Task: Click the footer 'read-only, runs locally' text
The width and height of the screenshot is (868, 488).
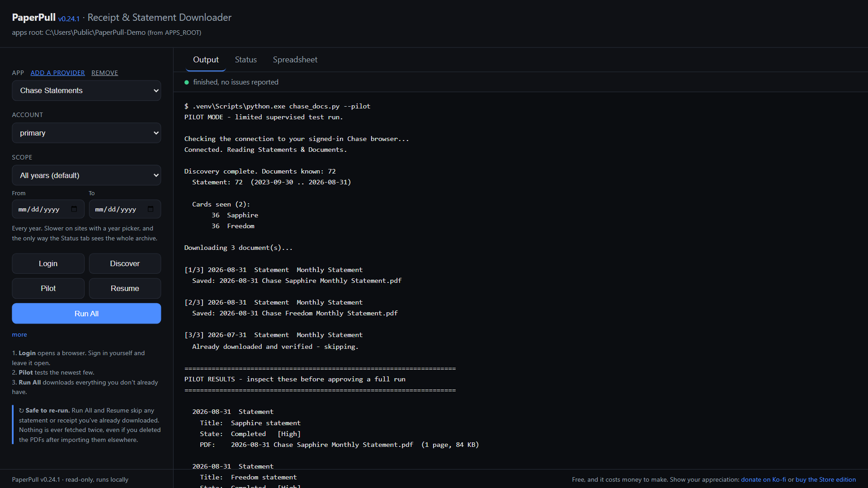Action: [97, 479]
